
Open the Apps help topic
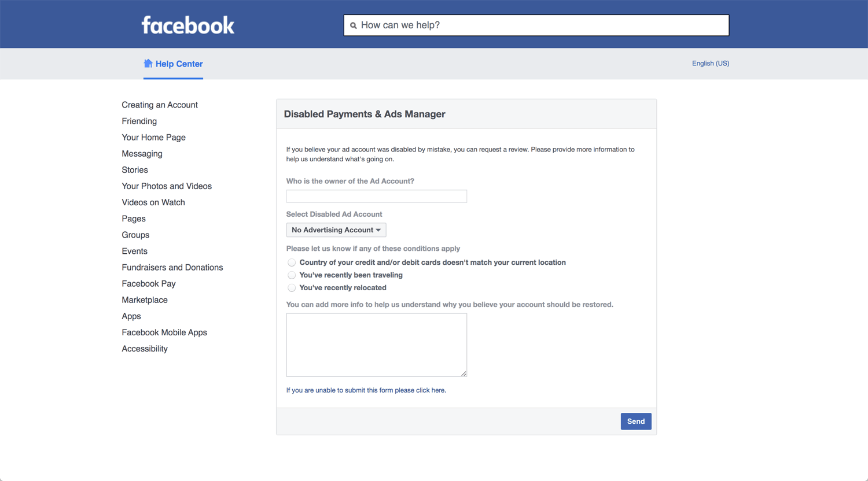(x=131, y=316)
